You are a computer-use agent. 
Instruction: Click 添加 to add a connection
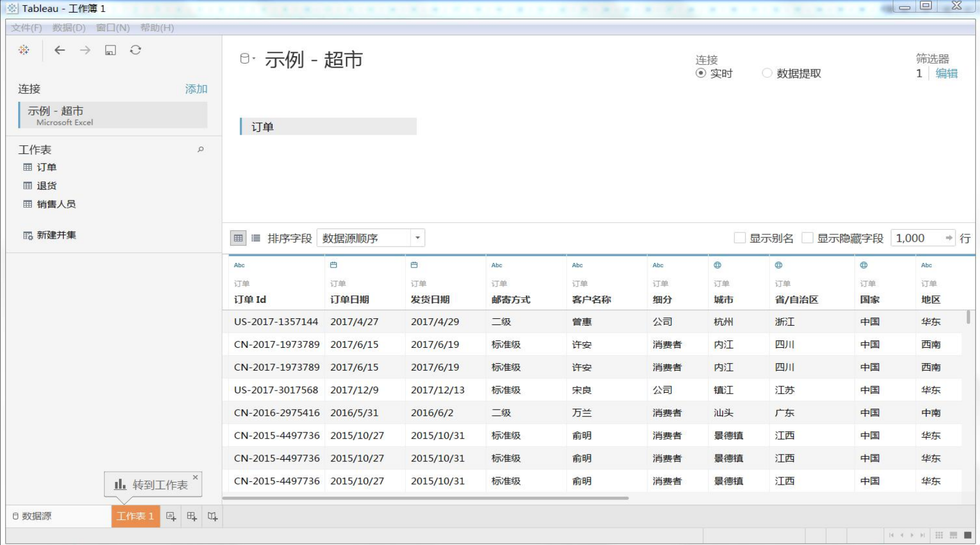click(196, 89)
